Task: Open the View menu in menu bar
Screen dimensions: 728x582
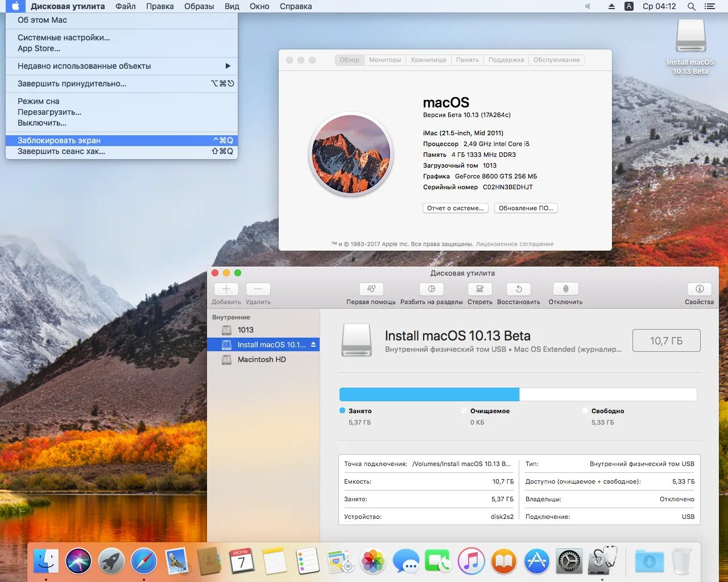Action: coord(231,6)
